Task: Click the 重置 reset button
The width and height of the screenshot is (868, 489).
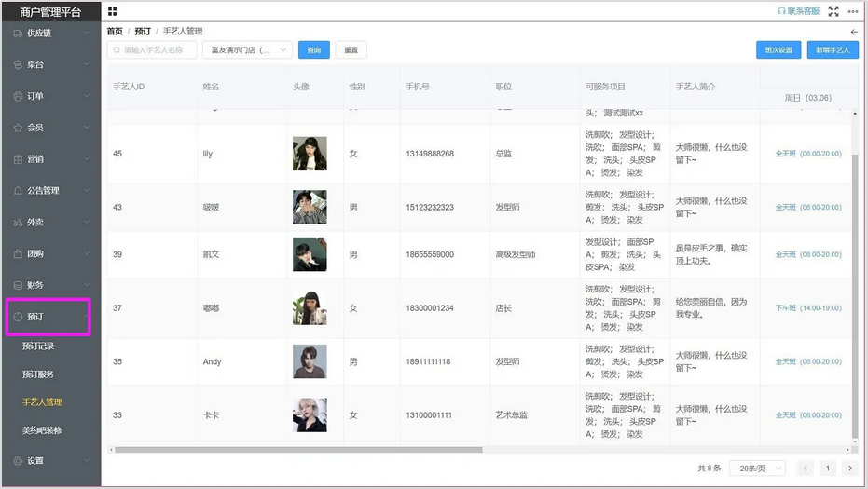Action: click(x=351, y=50)
